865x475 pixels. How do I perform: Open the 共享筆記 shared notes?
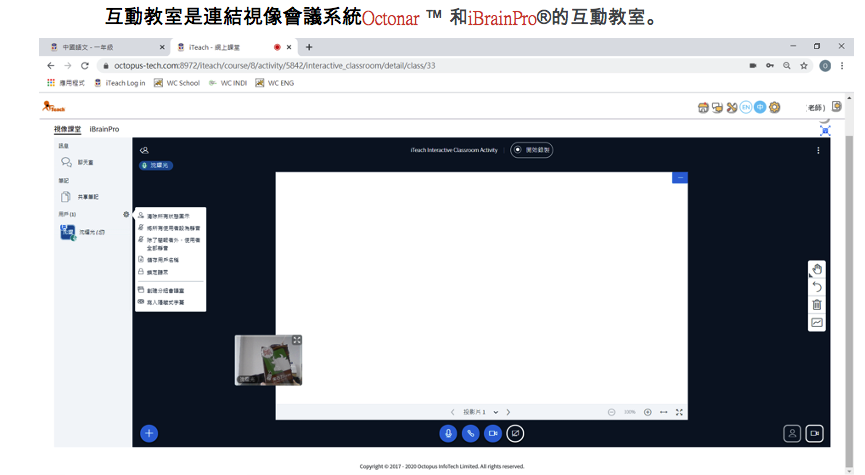tap(80, 197)
